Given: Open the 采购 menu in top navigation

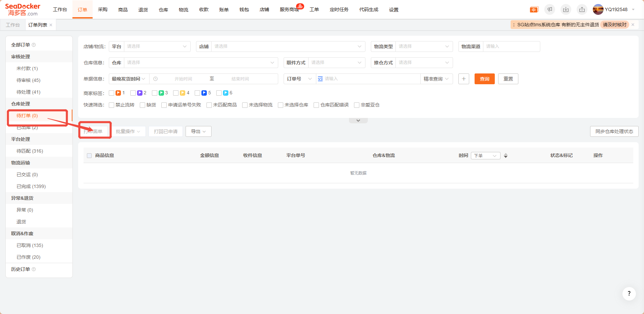Looking at the screenshot, I should [x=103, y=9].
